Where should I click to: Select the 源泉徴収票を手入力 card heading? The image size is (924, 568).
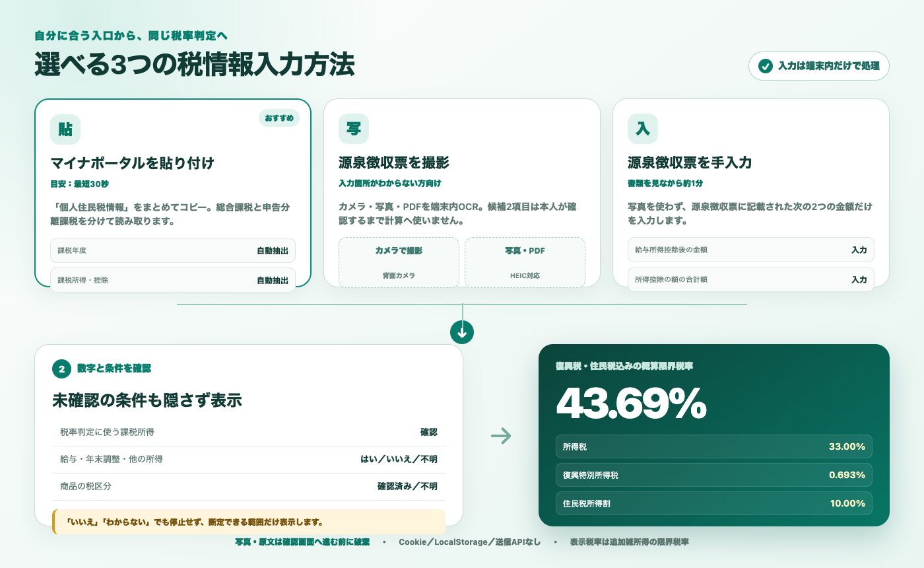(690, 163)
